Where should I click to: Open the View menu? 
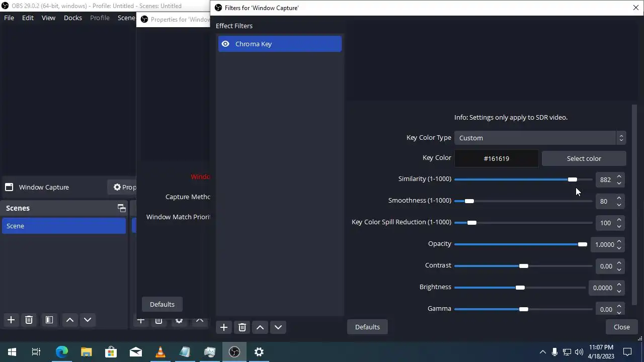[48, 18]
